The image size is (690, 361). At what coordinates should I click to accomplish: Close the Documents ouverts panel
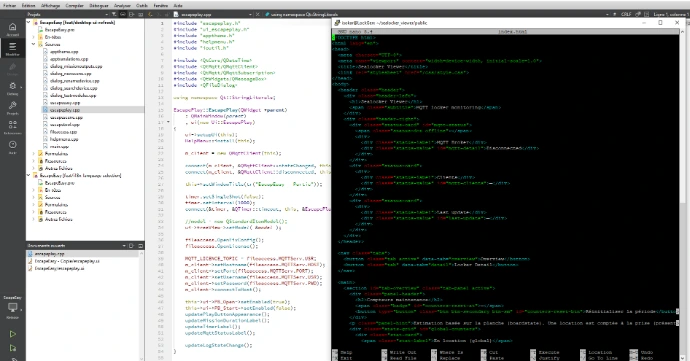click(x=140, y=246)
